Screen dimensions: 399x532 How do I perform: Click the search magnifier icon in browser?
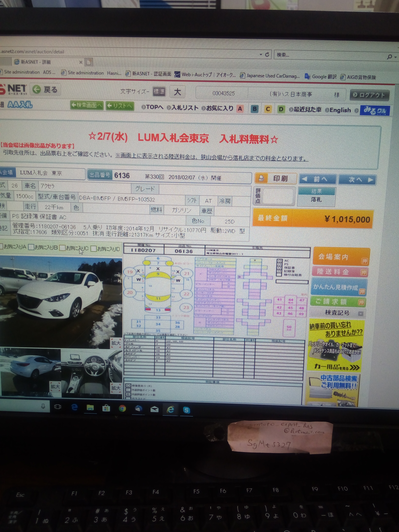389,57
